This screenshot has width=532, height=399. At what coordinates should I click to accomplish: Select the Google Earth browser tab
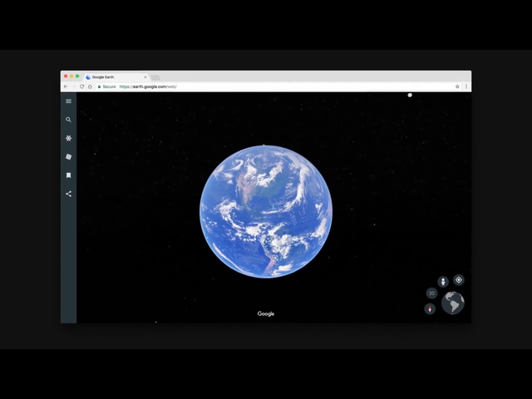point(116,77)
